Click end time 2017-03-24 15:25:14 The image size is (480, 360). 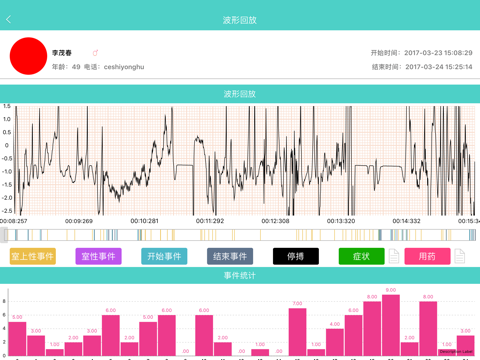click(439, 67)
